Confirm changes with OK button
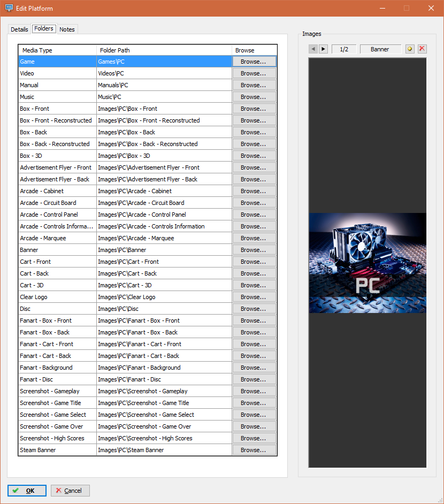444x504 pixels. pos(27,491)
